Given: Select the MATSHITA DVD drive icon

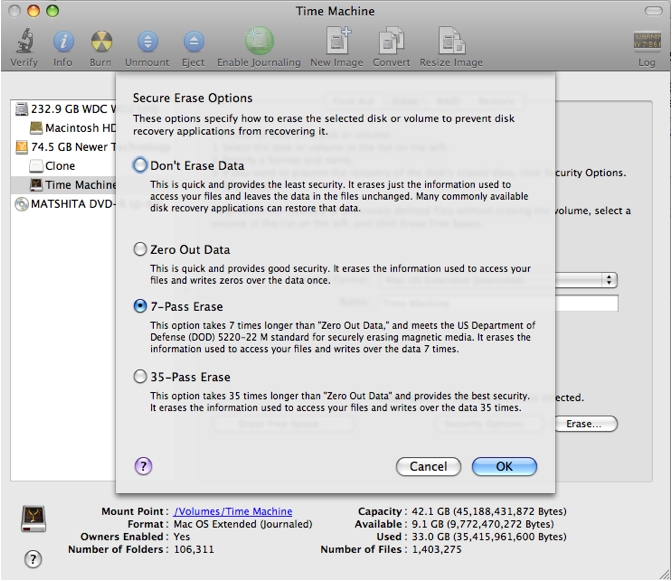Looking at the screenshot, I should pyautogui.click(x=21, y=204).
